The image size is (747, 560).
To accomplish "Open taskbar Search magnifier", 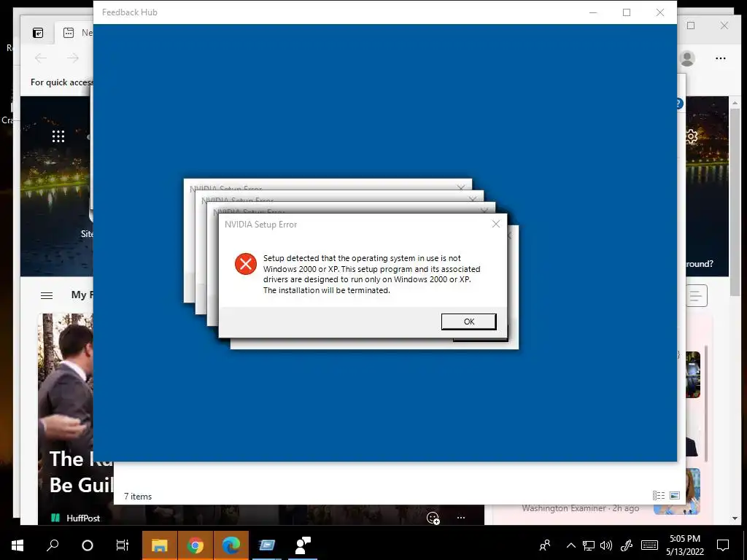I will point(53,545).
